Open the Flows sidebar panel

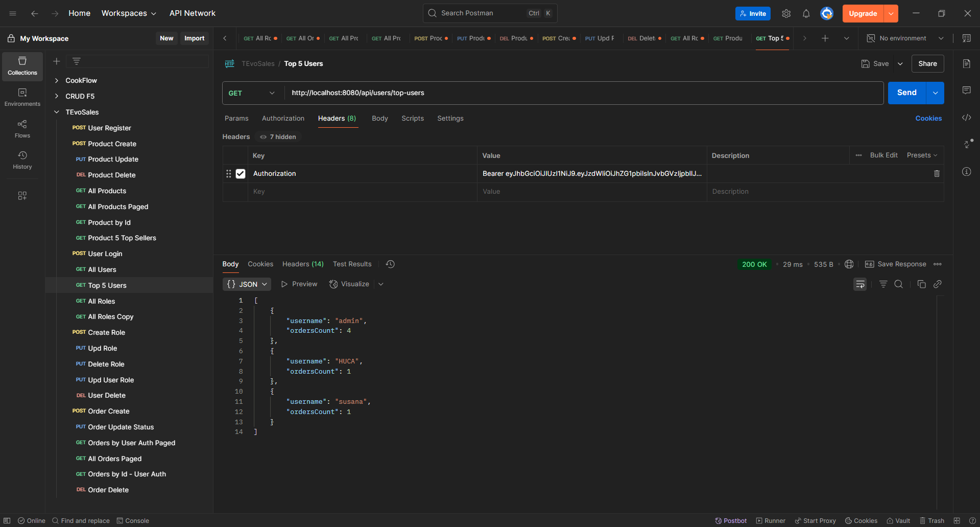click(22, 129)
